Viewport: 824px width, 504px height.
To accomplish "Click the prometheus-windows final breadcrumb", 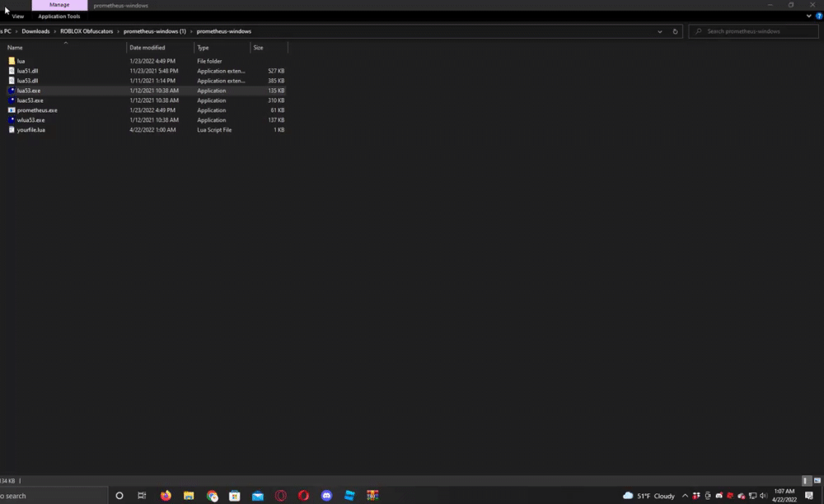I will point(224,31).
